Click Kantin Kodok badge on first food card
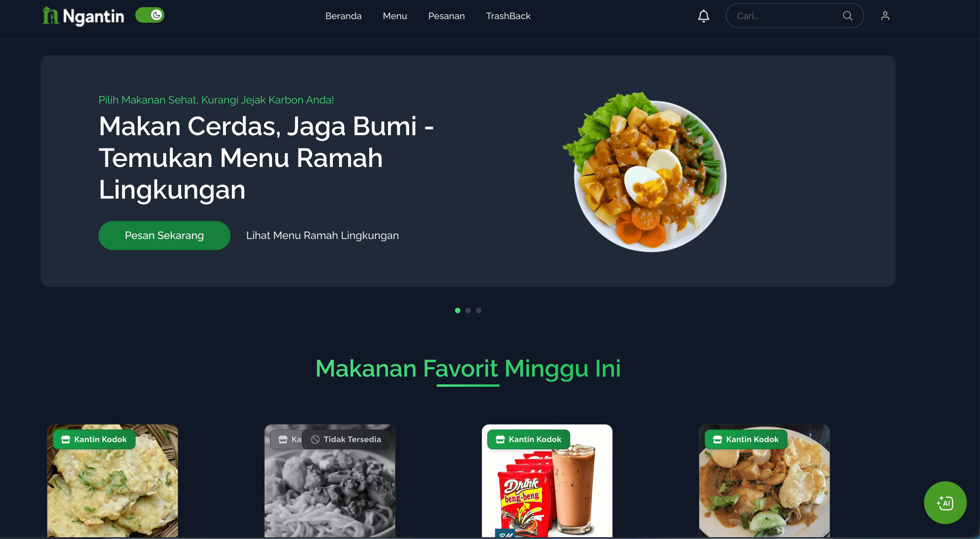The width and height of the screenshot is (980, 539). pyautogui.click(x=94, y=439)
